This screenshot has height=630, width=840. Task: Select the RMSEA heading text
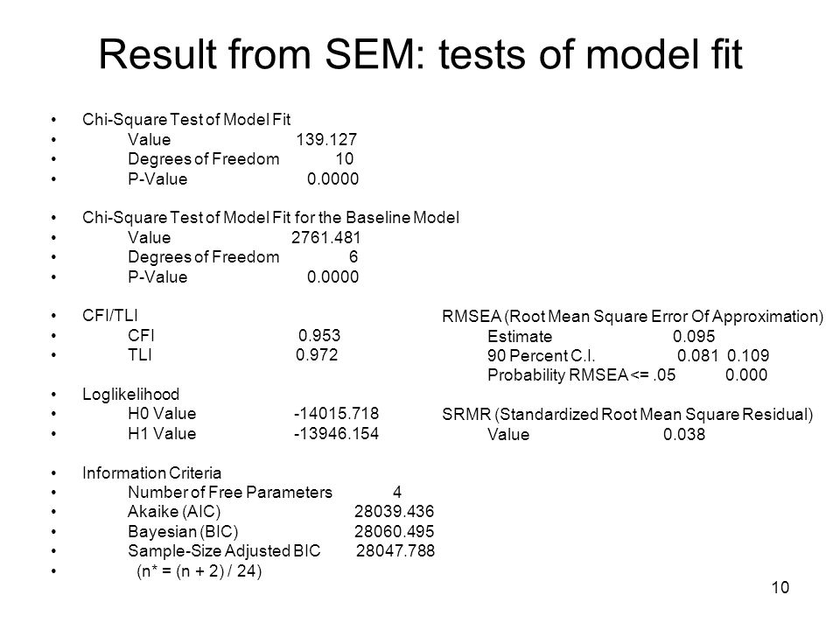point(633,317)
